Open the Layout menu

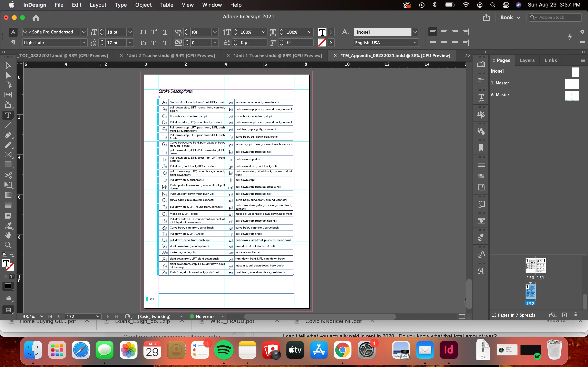[98, 5]
